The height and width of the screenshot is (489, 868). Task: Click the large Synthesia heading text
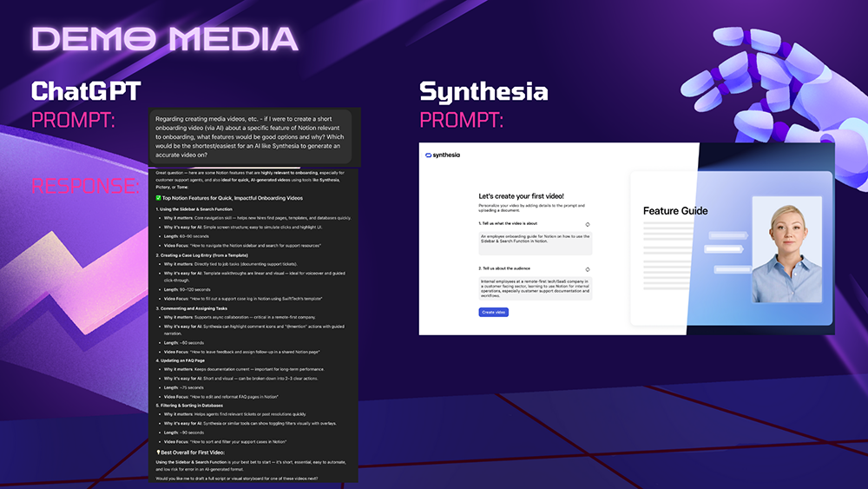tap(483, 91)
